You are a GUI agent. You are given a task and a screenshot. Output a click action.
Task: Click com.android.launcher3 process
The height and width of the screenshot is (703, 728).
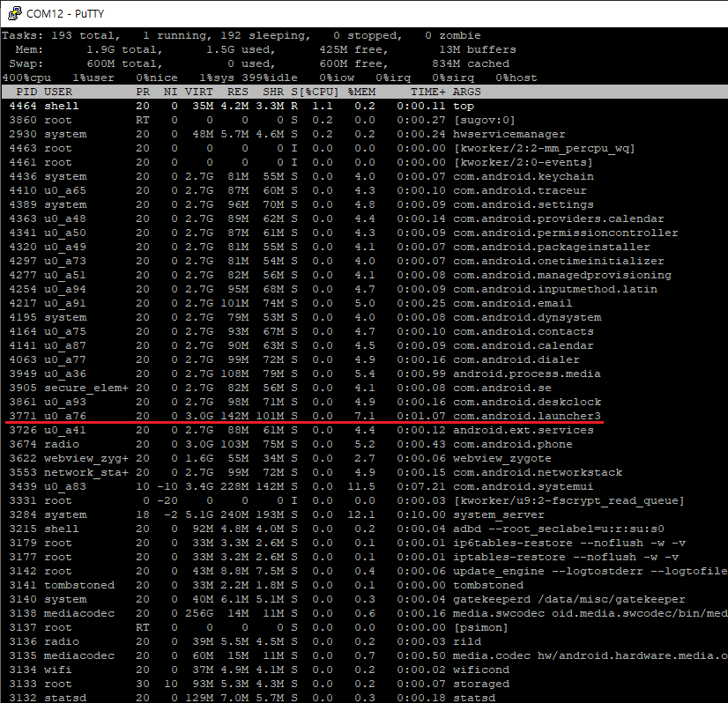pyautogui.click(x=526, y=415)
